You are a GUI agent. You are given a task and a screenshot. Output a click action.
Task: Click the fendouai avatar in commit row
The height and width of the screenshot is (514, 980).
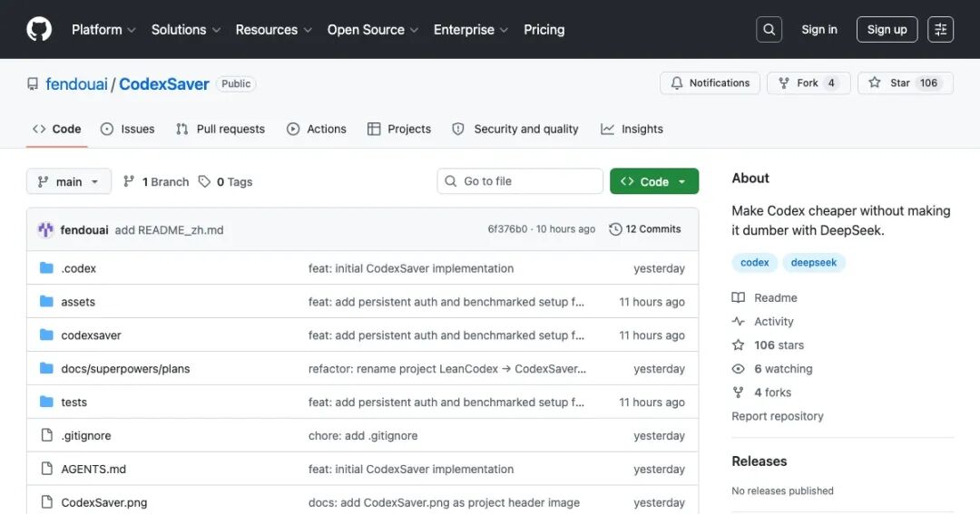tap(45, 229)
